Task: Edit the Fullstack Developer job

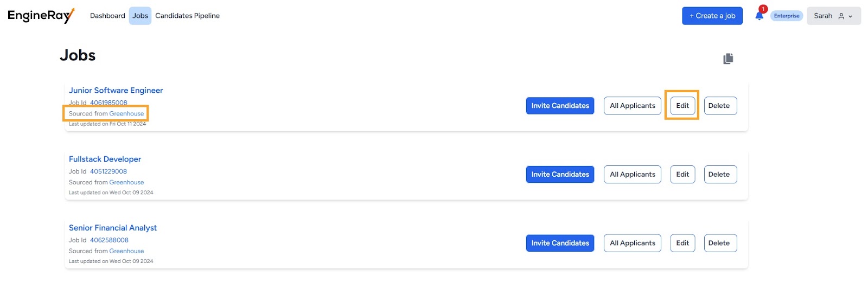Action: click(682, 175)
